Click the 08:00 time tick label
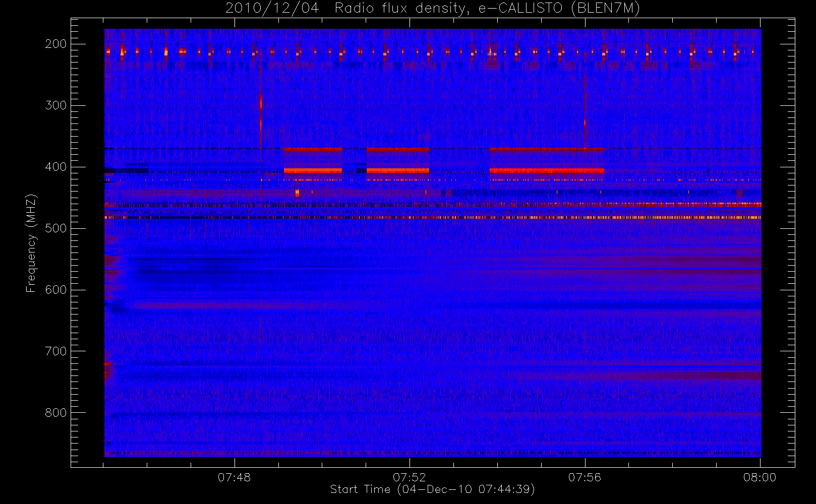816x504 pixels. [x=760, y=477]
